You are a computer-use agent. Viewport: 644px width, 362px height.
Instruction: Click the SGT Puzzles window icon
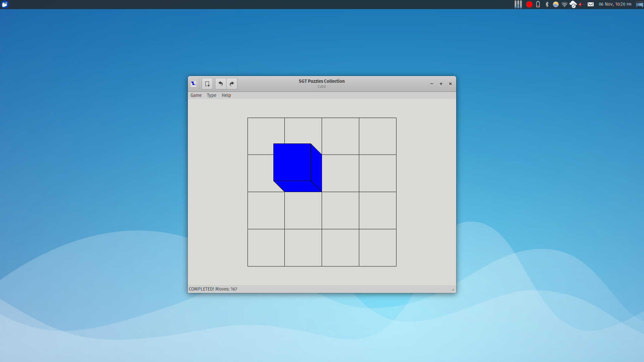193,84
